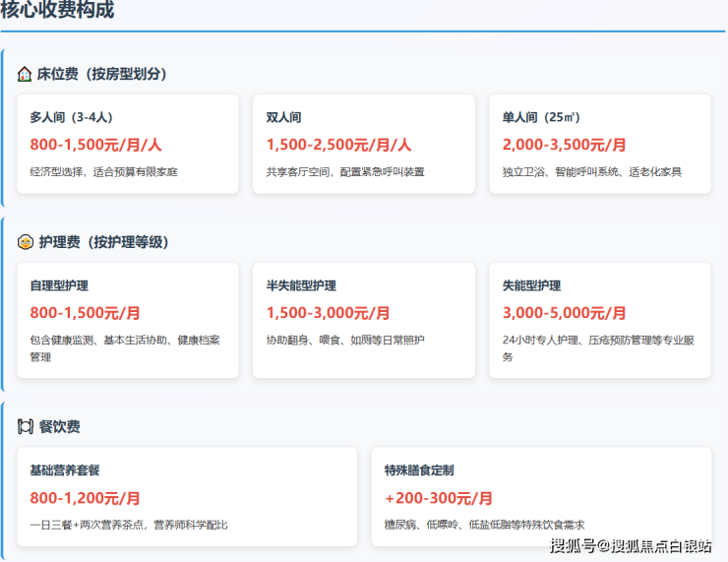Open the 失能型护理 card
The width and height of the screenshot is (728, 562).
[x=599, y=320]
